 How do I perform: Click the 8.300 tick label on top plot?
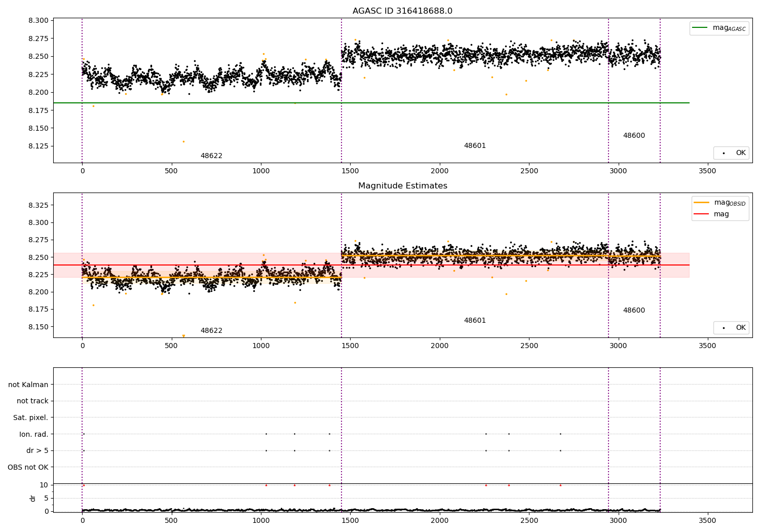[x=38, y=21]
